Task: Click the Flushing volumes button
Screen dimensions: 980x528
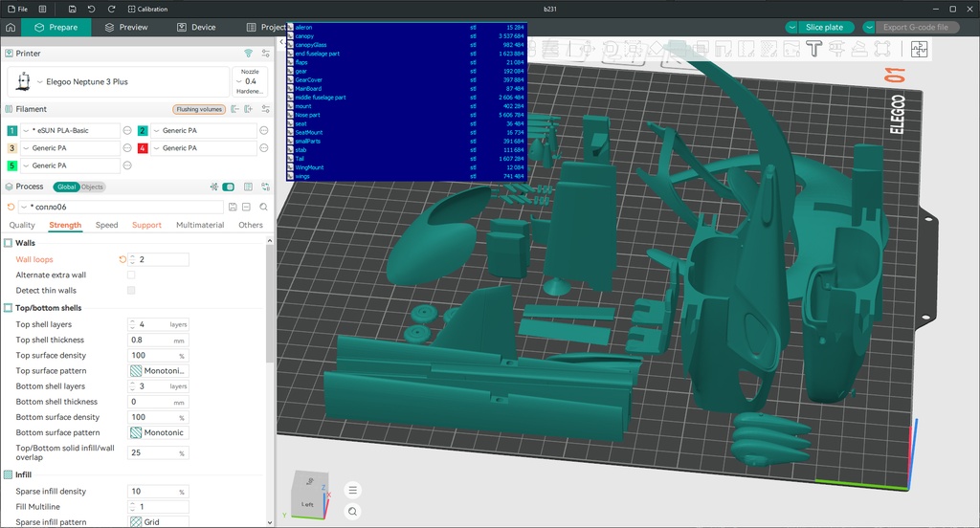Action: click(199, 109)
